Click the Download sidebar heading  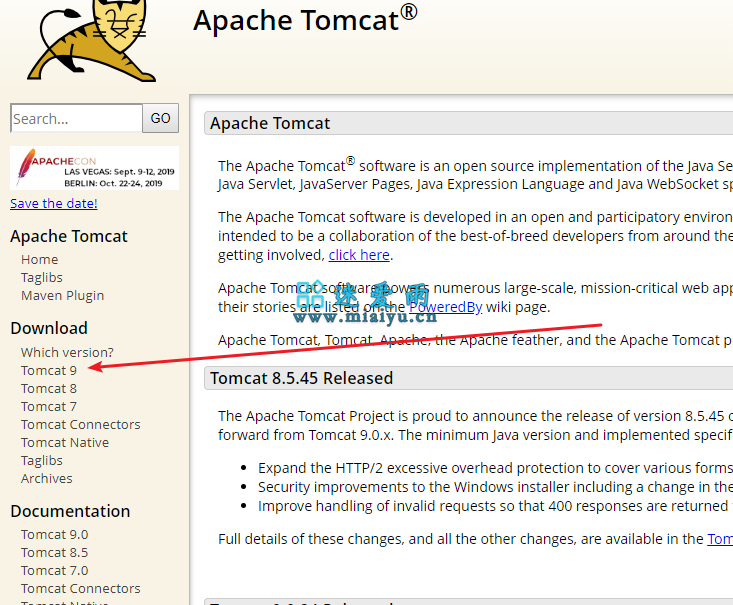(49, 328)
